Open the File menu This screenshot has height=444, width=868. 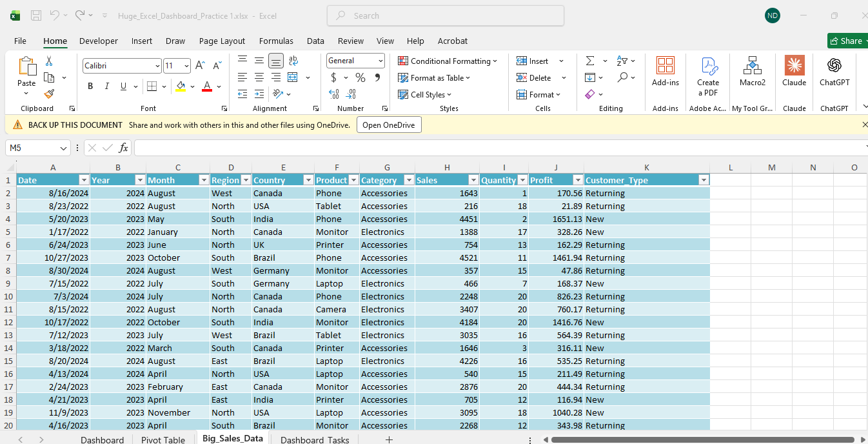[20, 41]
